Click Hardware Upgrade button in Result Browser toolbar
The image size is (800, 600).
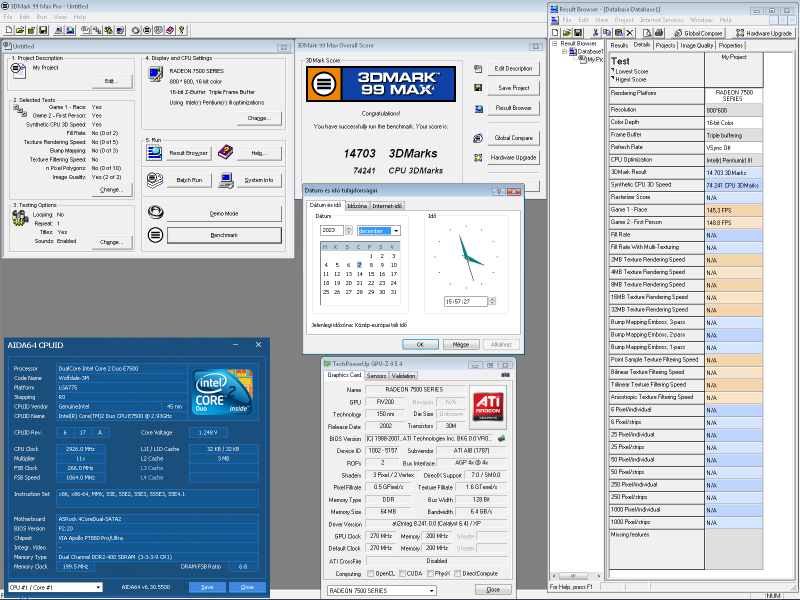click(x=764, y=33)
